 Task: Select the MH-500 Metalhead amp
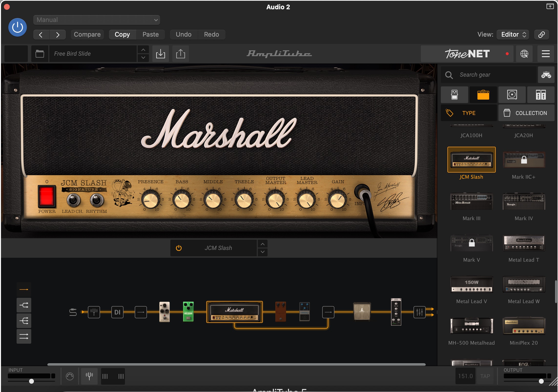click(x=471, y=326)
